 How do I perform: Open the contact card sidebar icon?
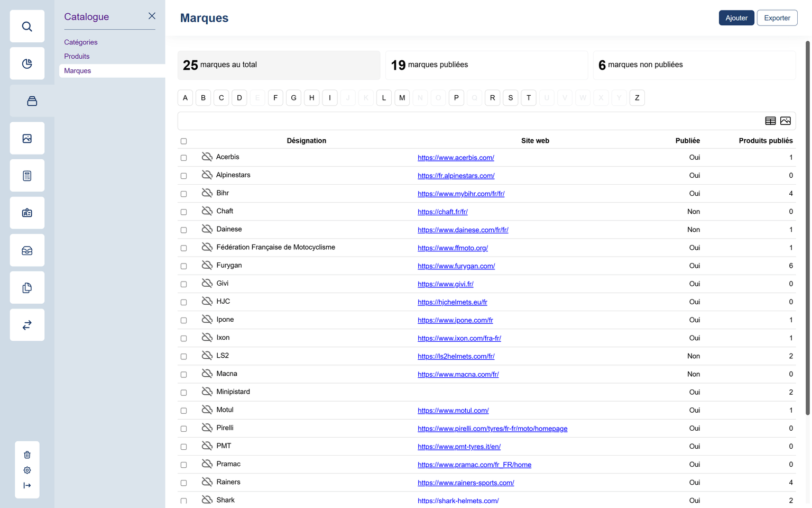[x=27, y=213]
